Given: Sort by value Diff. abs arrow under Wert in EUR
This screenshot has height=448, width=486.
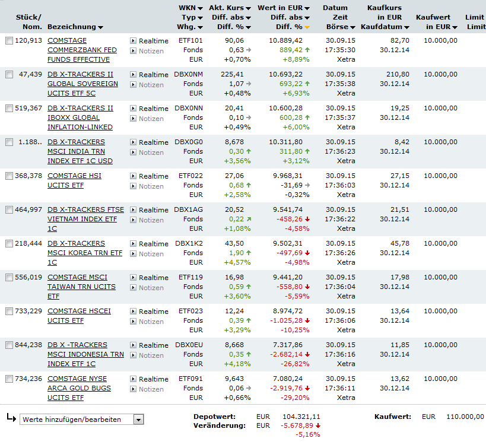Looking at the screenshot, I should [307, 18].
